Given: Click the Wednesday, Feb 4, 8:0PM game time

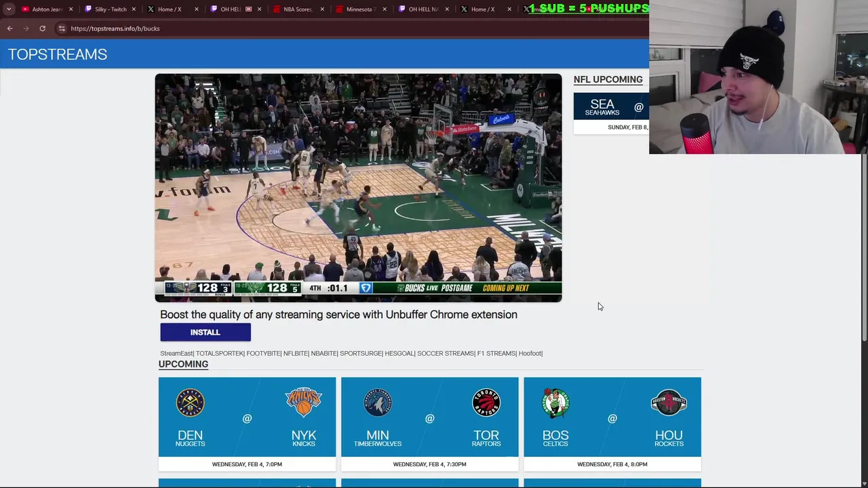Looking at the screenshot, I should pos(612,464).
